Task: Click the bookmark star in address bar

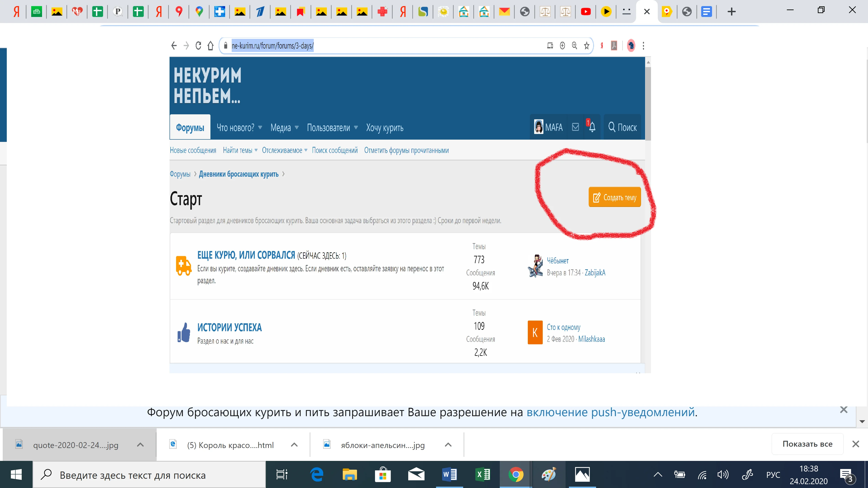Action: tap(587, 45)
